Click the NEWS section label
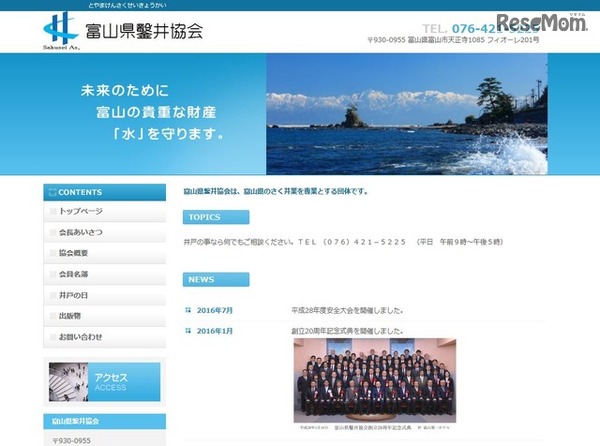 tap(216, 279)
